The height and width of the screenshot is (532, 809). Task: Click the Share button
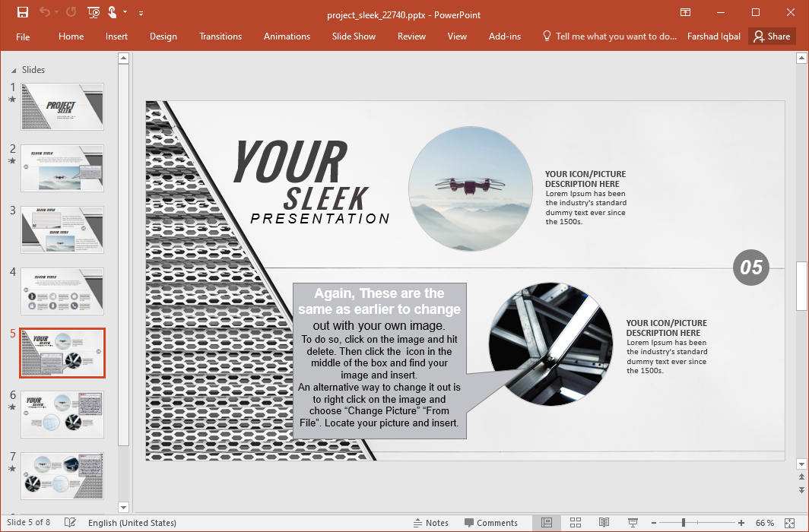pos(772,36)
